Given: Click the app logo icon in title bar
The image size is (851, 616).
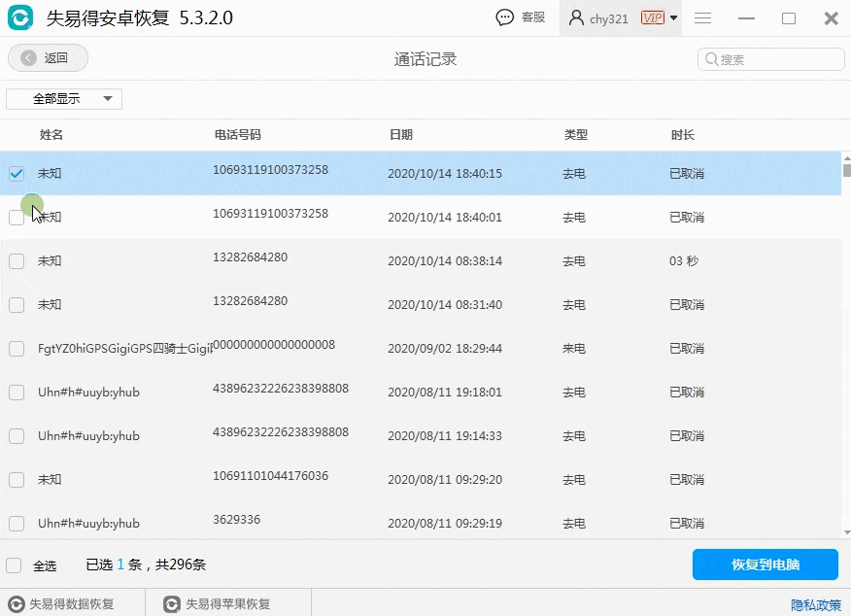Looking at the screenshot, I should point(20,17).
